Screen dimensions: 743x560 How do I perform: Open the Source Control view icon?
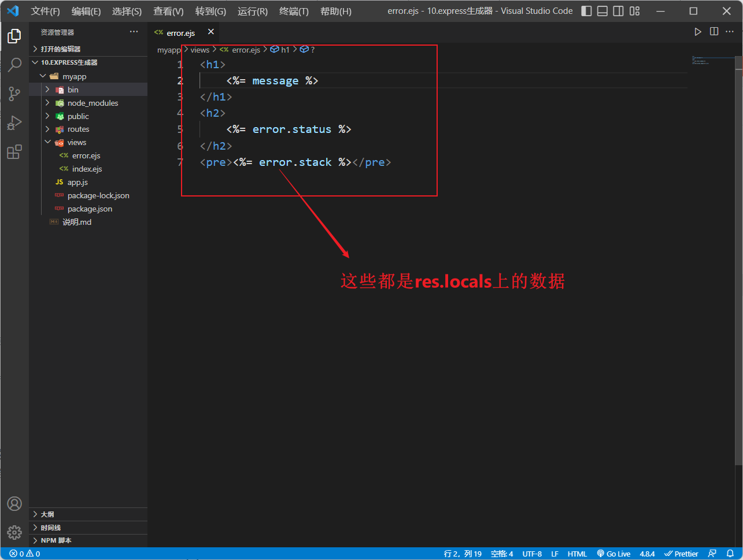14,94
